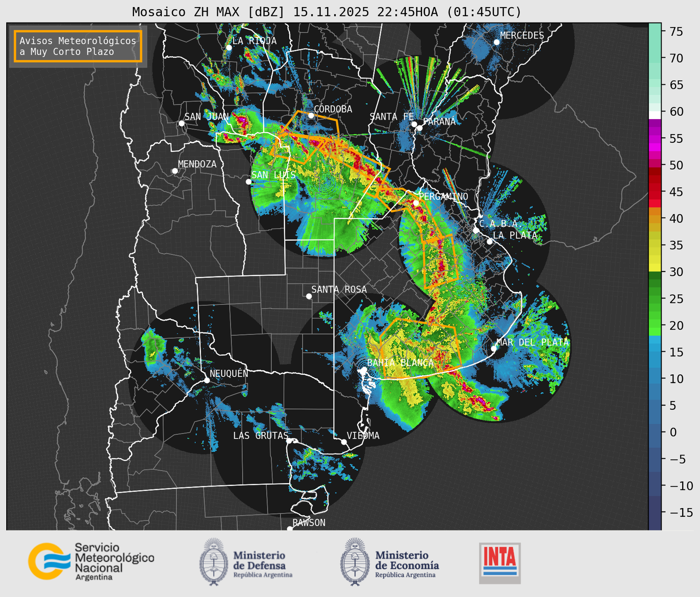Click the Mendoza city label

point(197,164)
